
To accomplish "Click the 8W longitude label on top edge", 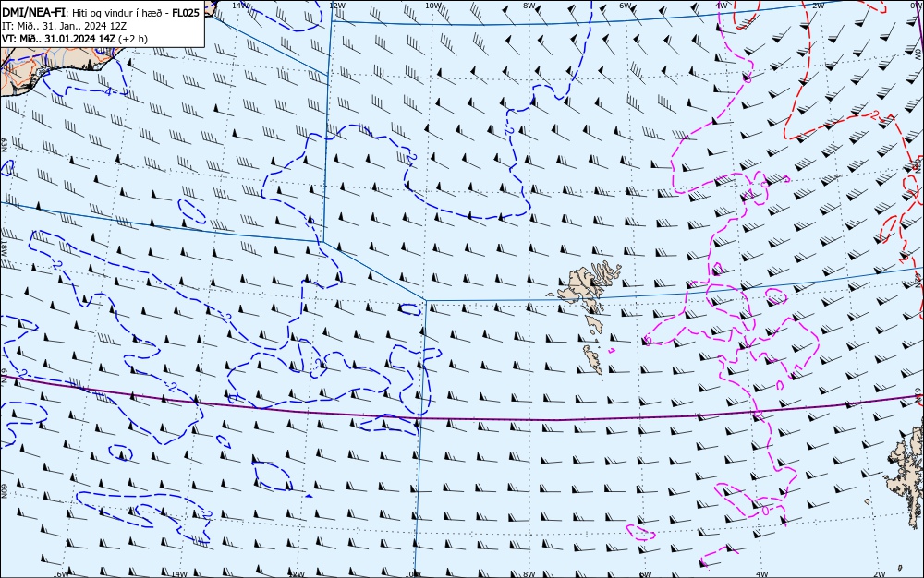I will (529, 5).
